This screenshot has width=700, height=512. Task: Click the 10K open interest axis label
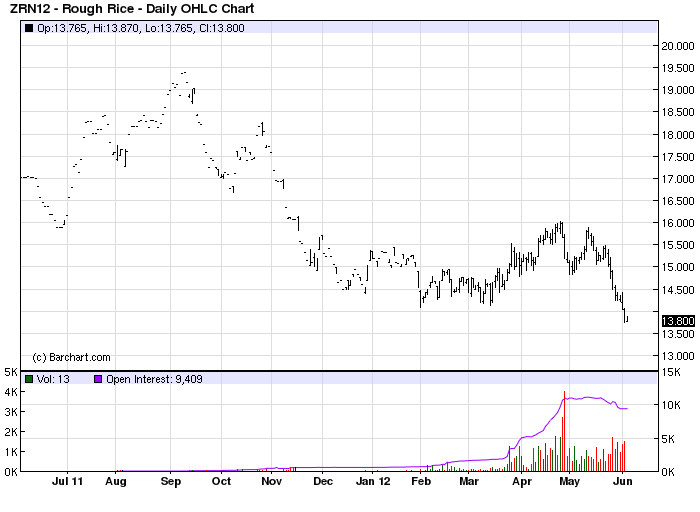tap(671, 405)
